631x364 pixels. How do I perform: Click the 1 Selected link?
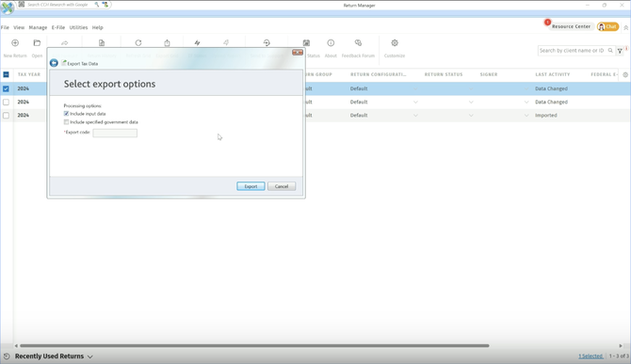coord(591,356)
